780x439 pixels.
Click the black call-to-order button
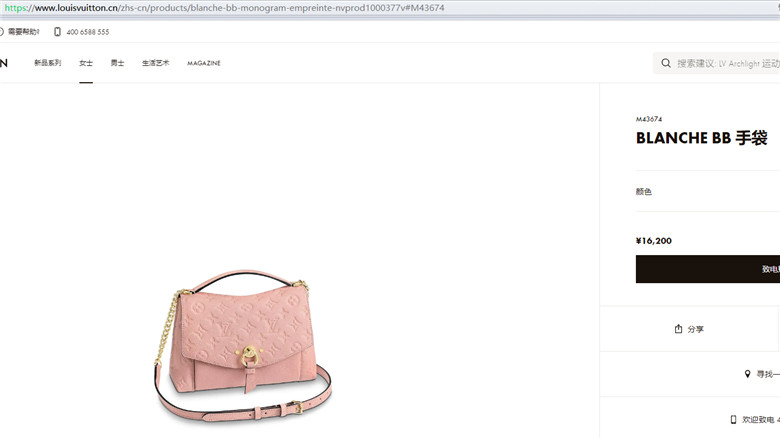coord(708,269)
